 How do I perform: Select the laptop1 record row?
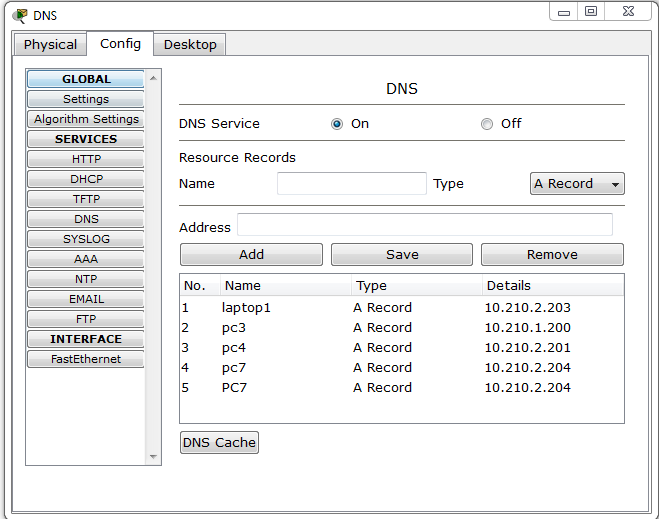[x=402, y=308]
